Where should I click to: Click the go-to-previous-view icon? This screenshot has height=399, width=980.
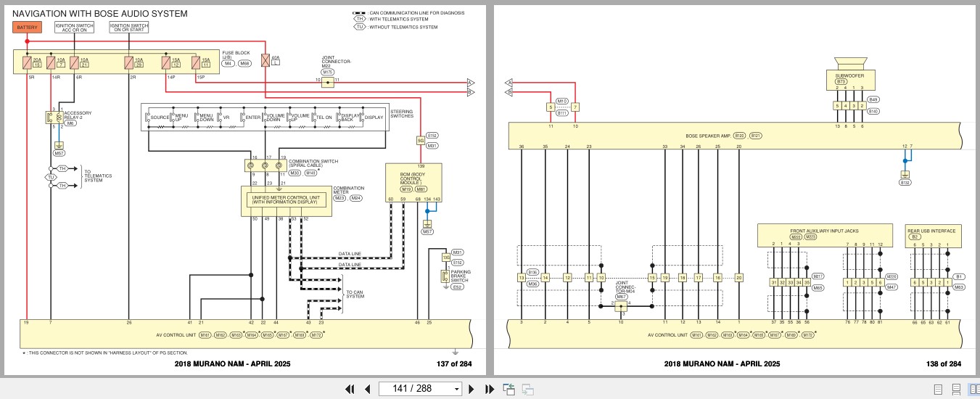tap(508, 389)
